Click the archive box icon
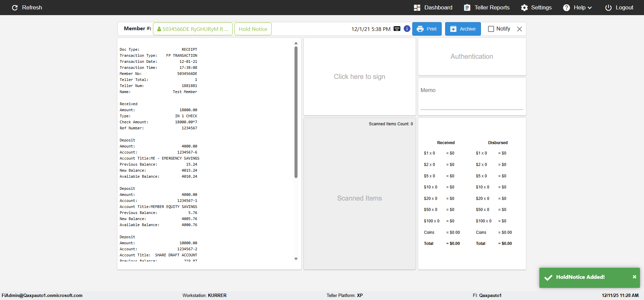The width and height of the screenshot is (644, 300). 453,29
